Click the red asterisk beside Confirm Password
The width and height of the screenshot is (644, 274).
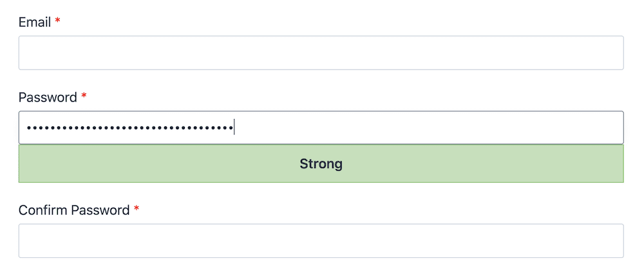137,208
